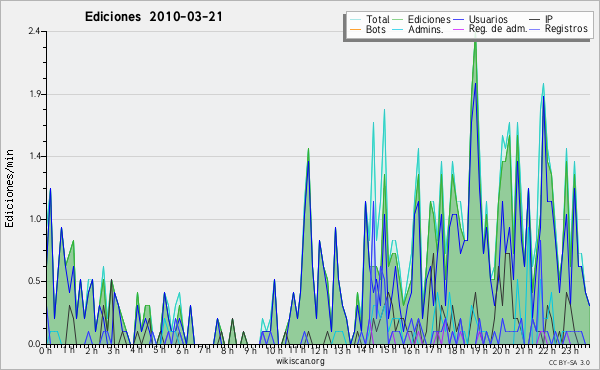This screenshot has width=600, height=370.
Task: Click the '22 h' x-axis label
Action: pyautogui.click(x=547, y=351)
